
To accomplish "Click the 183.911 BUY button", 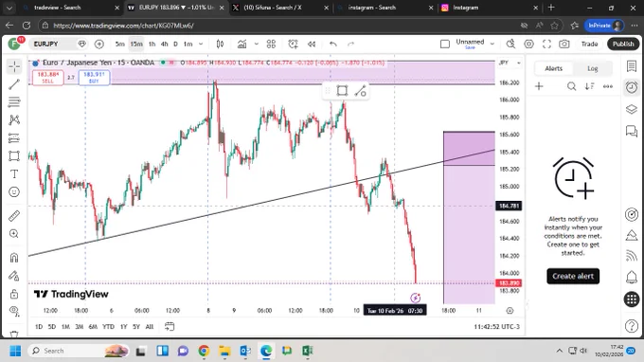I will pyautogui.click(x=94, y=78).
